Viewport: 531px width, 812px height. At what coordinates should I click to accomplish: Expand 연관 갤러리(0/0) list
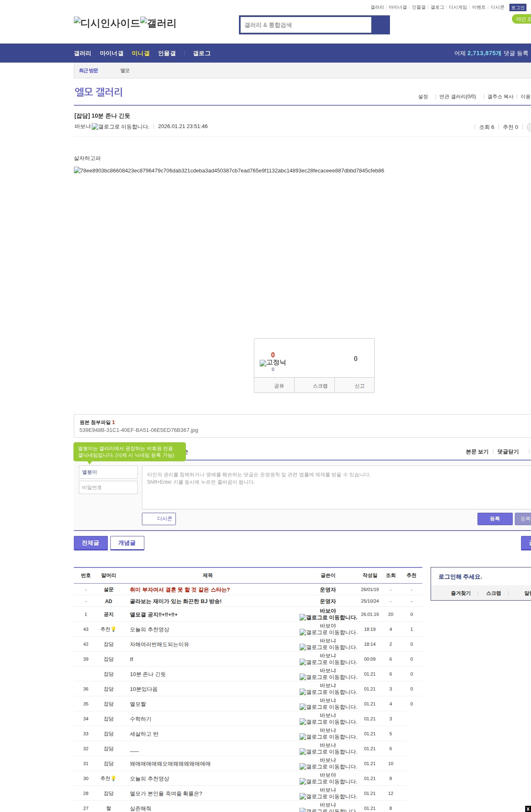(457, 97)
